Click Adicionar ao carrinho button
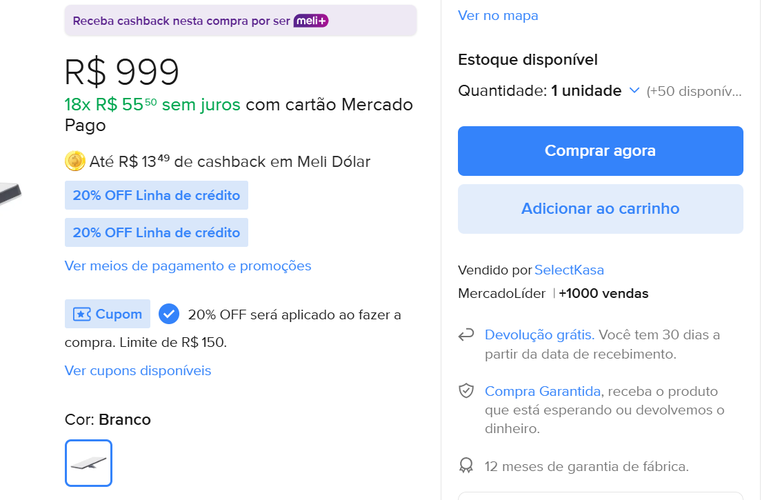 coord(600,209)
